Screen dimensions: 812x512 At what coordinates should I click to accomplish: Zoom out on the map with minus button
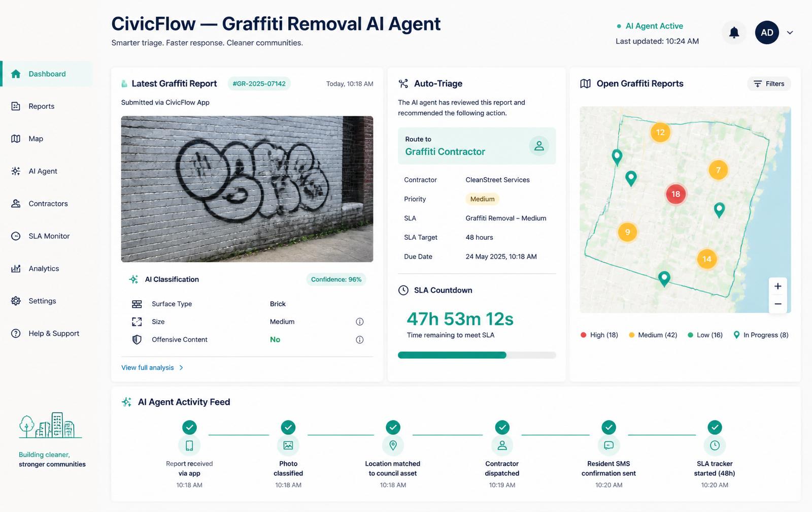[777, 304]
